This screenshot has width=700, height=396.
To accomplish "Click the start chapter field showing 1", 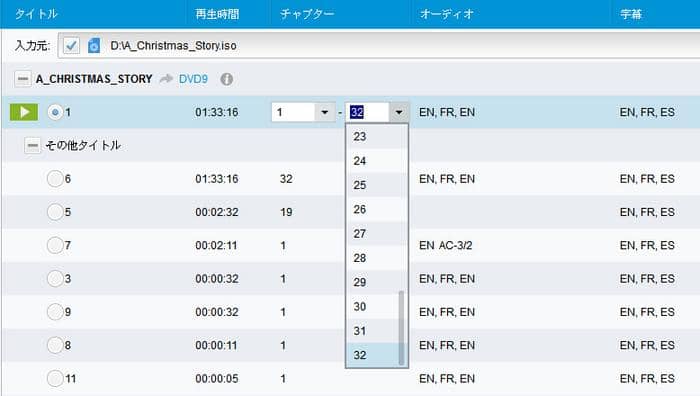I will tap(293, 112).
